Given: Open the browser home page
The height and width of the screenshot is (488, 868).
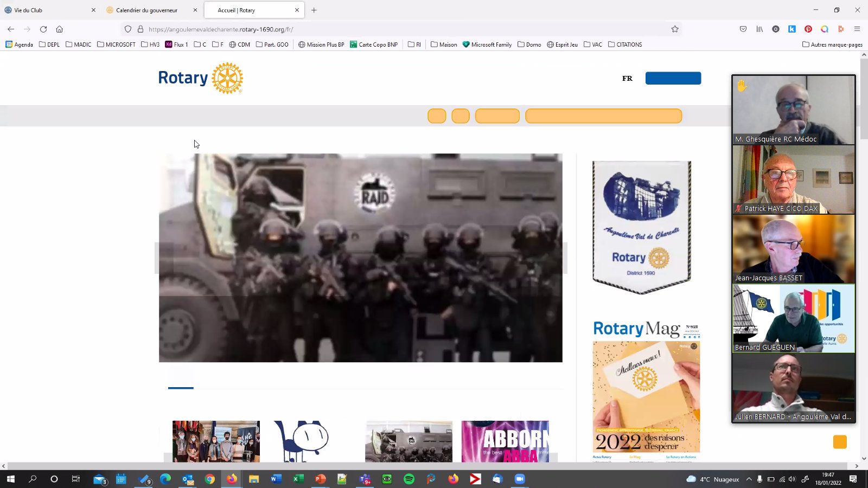Looking at the screenshot, I should click(x=60, y=29).
